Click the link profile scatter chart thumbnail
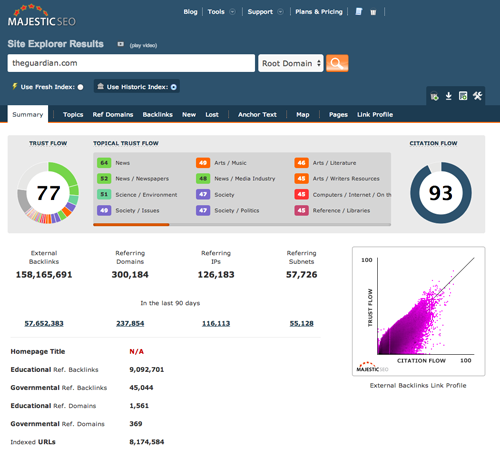The width and height of the screenshot is (500, 449). pyautogui.click(x=419, y=311)
